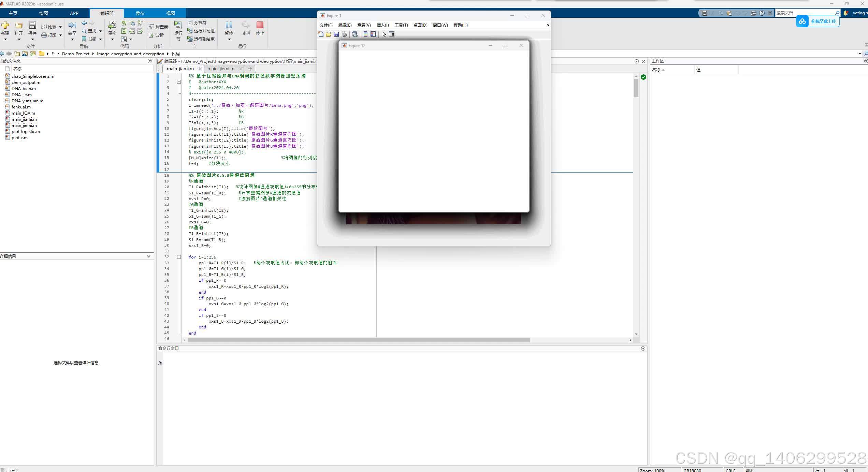Select the Edit Plot arrow tool

tap(384, 34)
